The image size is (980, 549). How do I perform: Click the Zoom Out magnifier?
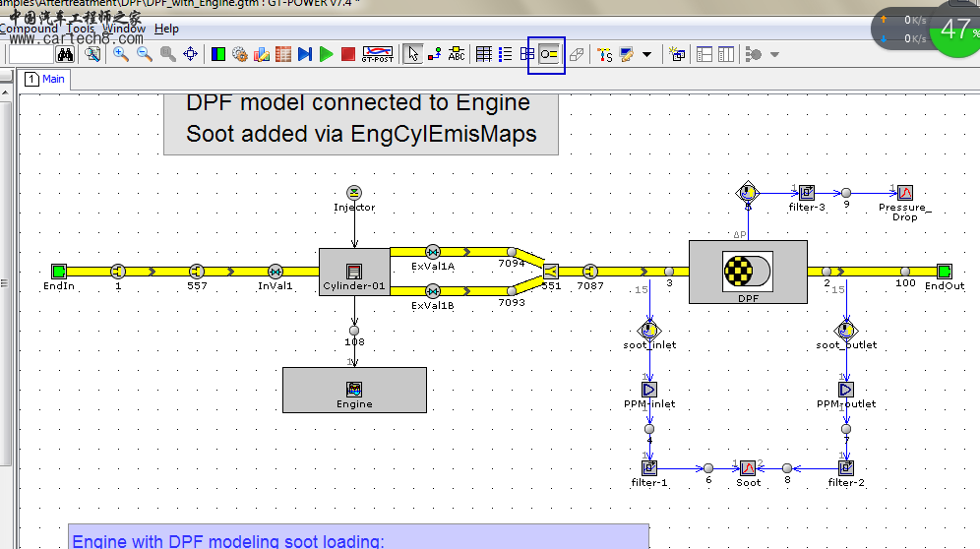145,54
